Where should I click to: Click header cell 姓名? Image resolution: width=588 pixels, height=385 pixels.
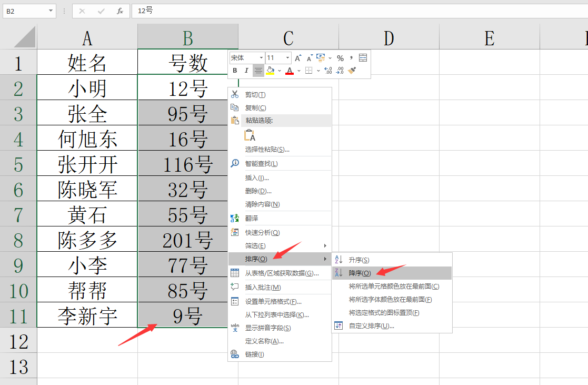pyautogui.click(x=87, y=62)
